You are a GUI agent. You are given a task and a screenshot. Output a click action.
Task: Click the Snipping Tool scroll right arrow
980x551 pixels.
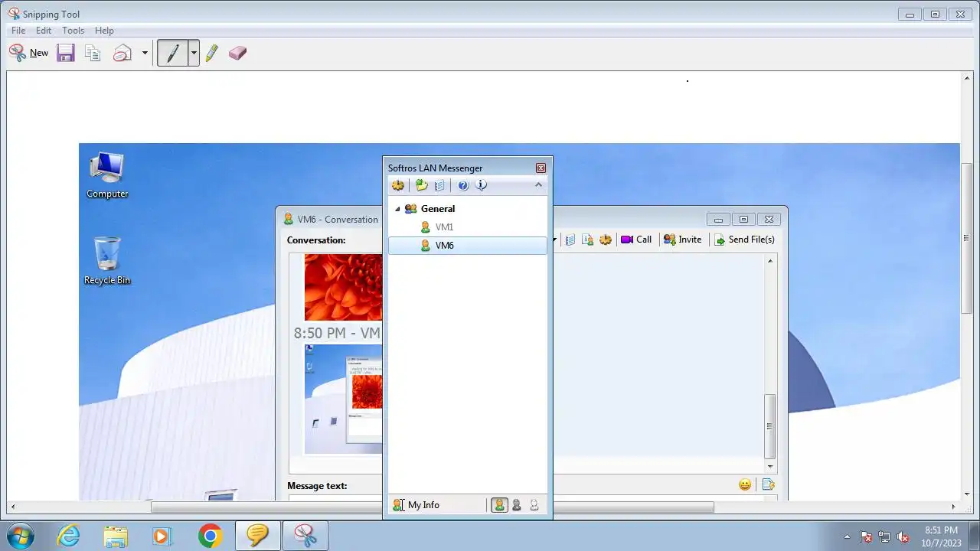coord(954,507)
